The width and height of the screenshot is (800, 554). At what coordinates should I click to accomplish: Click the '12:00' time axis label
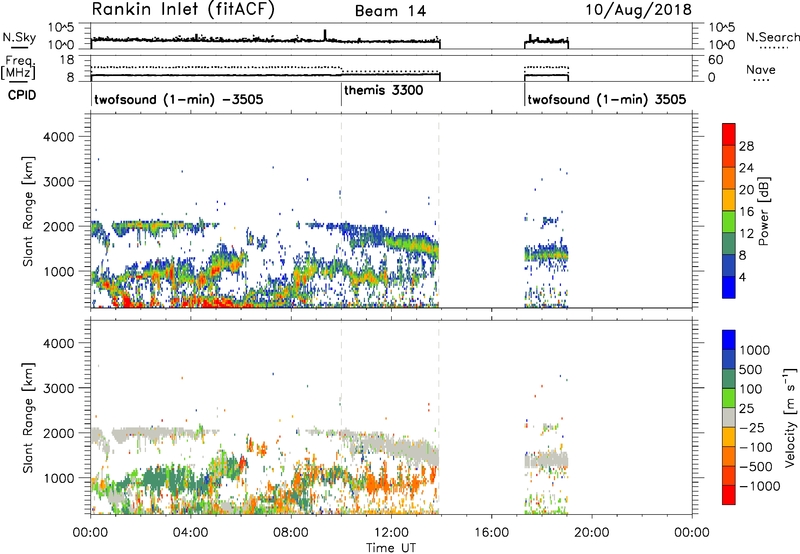(391, 533)
